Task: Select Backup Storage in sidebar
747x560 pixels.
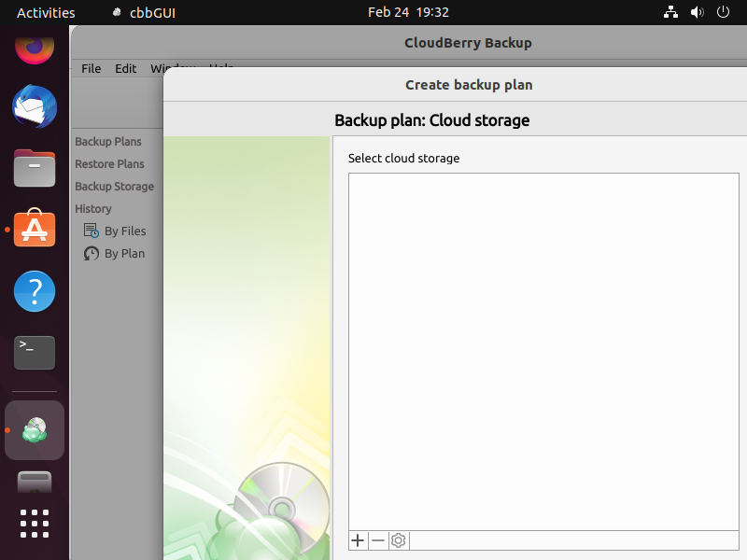Action: (114, 186)
